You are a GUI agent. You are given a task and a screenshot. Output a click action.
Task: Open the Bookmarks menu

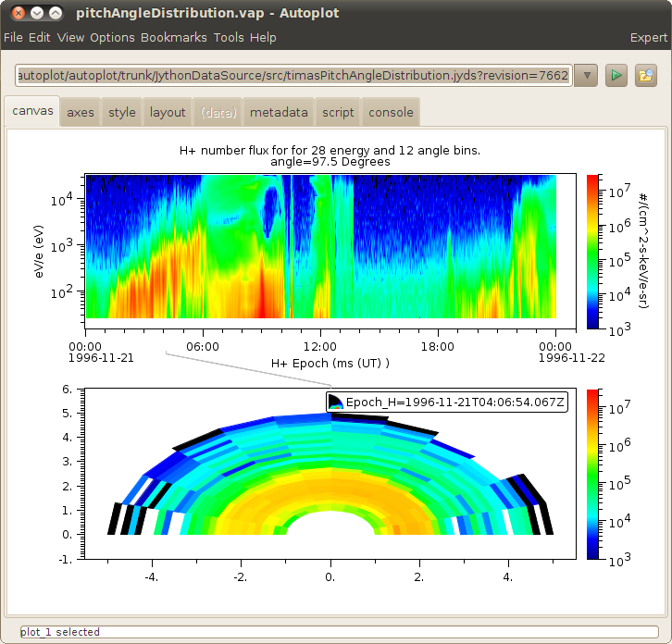pyautogui.click(x=173, y=37)
